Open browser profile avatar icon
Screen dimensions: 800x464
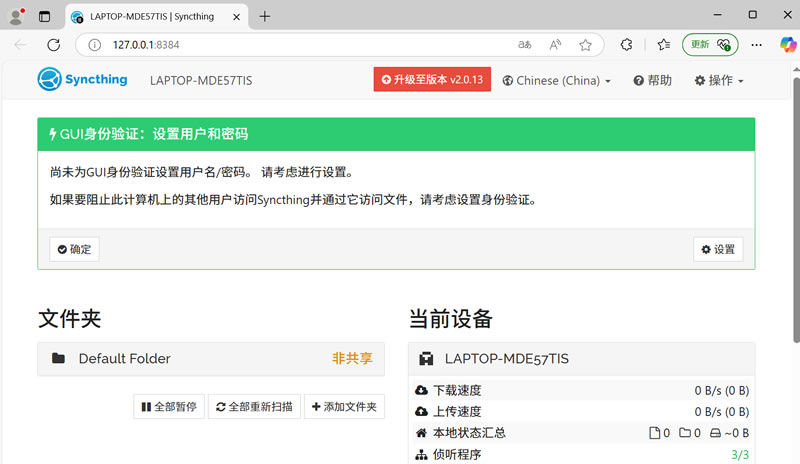[16, 16]
